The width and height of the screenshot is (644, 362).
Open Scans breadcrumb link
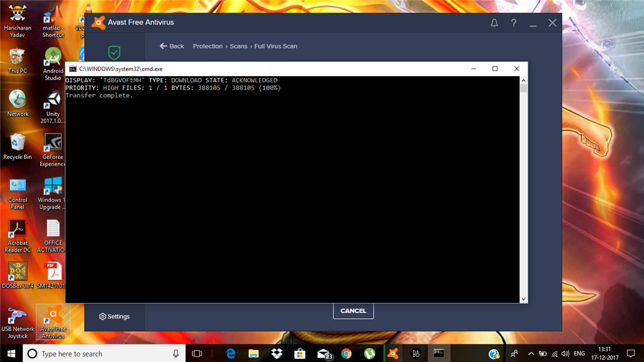click(x=238, y=46)
